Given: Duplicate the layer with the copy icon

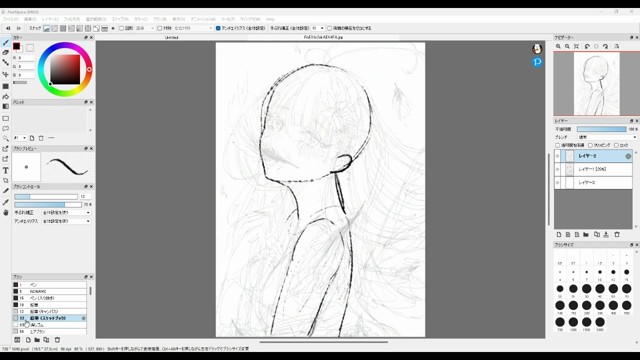Looking at the screenshot, I should tap(597, 235).
